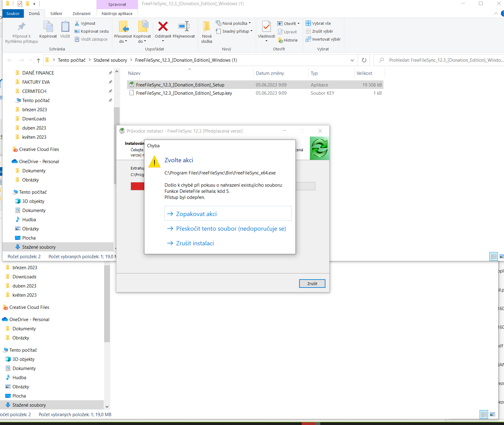
Task: Switch background Explorer window to details view
Action: pyautogui.click(x=484, y=415)
